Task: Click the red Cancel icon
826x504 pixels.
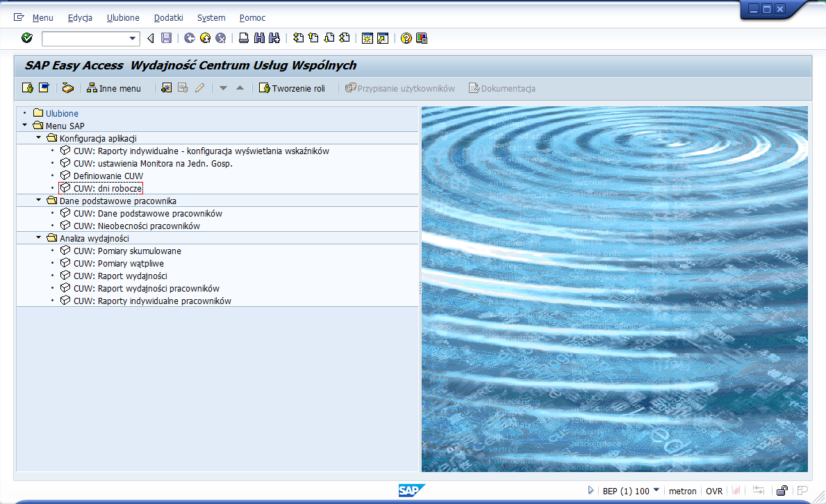Action: tap(221, 38)
